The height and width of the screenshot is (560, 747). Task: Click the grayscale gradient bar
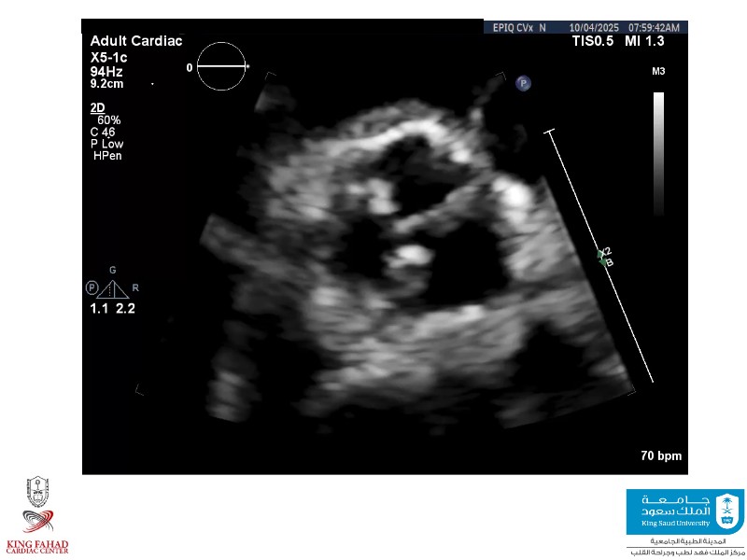pyautogui.click(x=658, y=154)
